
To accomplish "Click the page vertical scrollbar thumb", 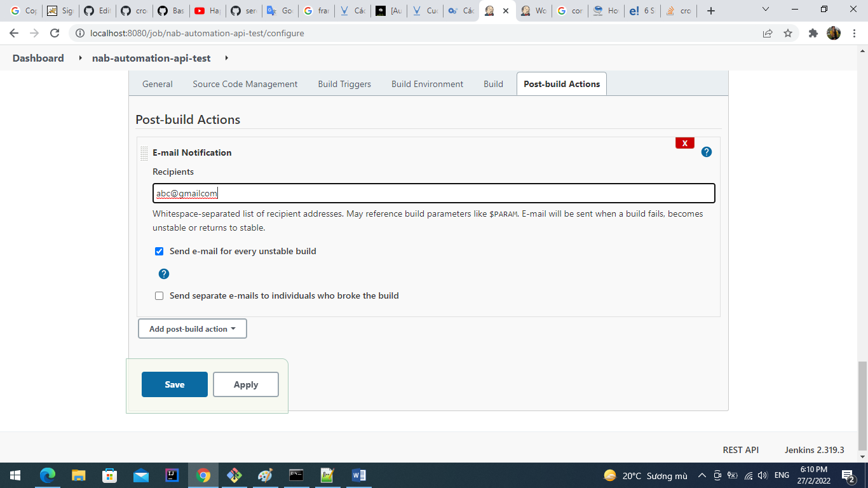I will (x=863, y=405).
